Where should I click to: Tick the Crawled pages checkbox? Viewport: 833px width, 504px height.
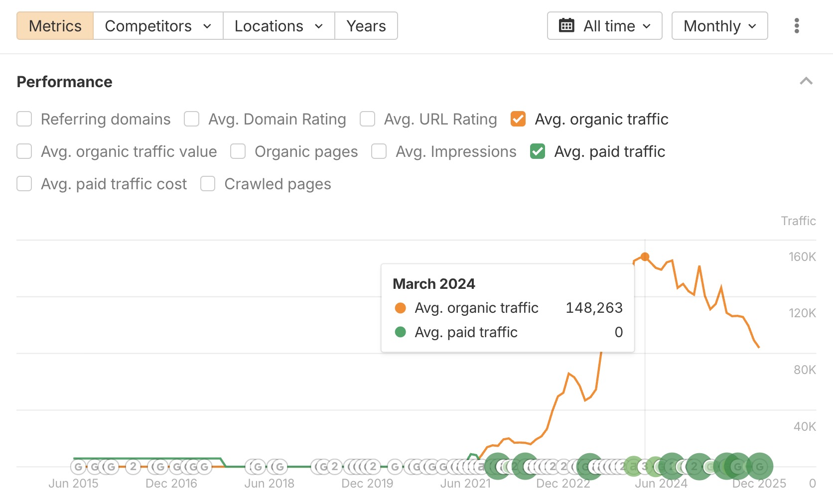click(208, 184)
